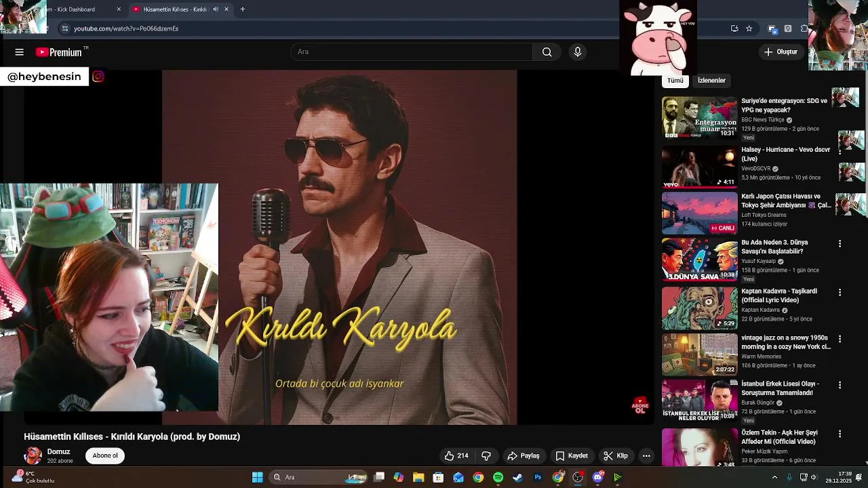Bookmark this page with star icon
Viewport: 868px width, 488px height.
(x=749, y=28)
